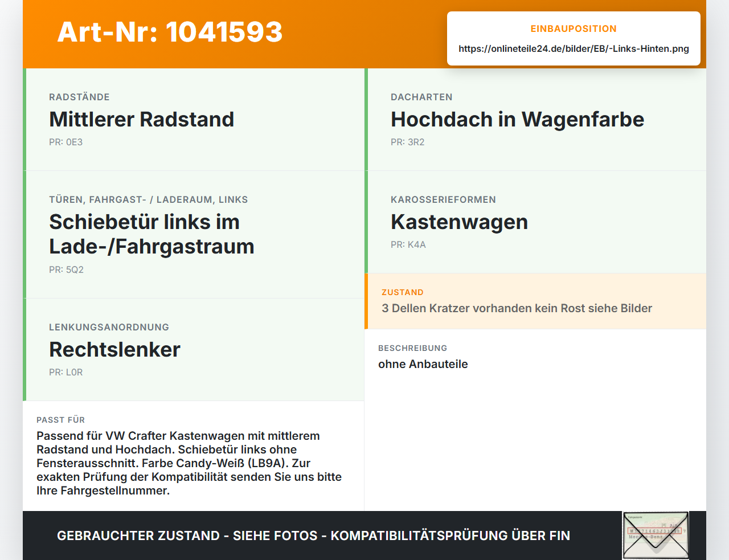
Task: Select Hochdach in Wagenfarbe text
Action: coord(517,120)
